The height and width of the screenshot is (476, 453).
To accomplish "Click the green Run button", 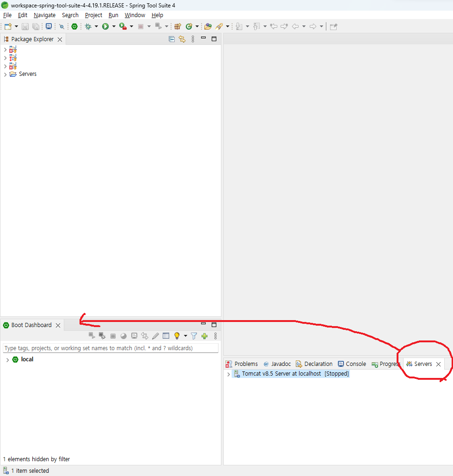I will pos(105,26).
